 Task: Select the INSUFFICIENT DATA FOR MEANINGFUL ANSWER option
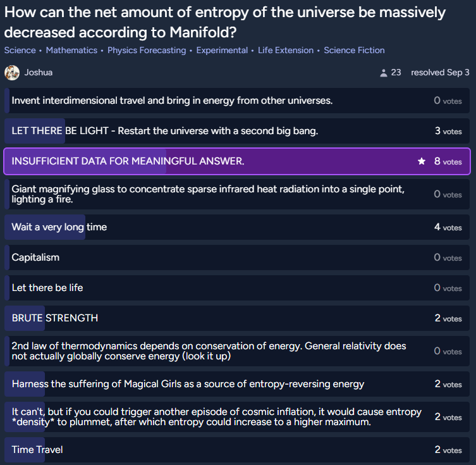pyautogui.click(x=237, y=161)
